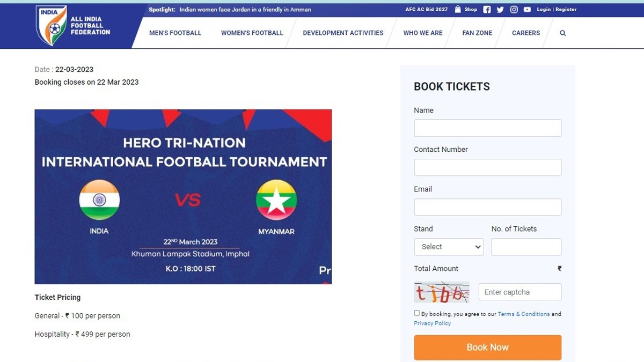The width and height of the screenshot is (644, 362).
Task: Open the AIFF Facebook page icon
Action: click(x=487, y=10)
